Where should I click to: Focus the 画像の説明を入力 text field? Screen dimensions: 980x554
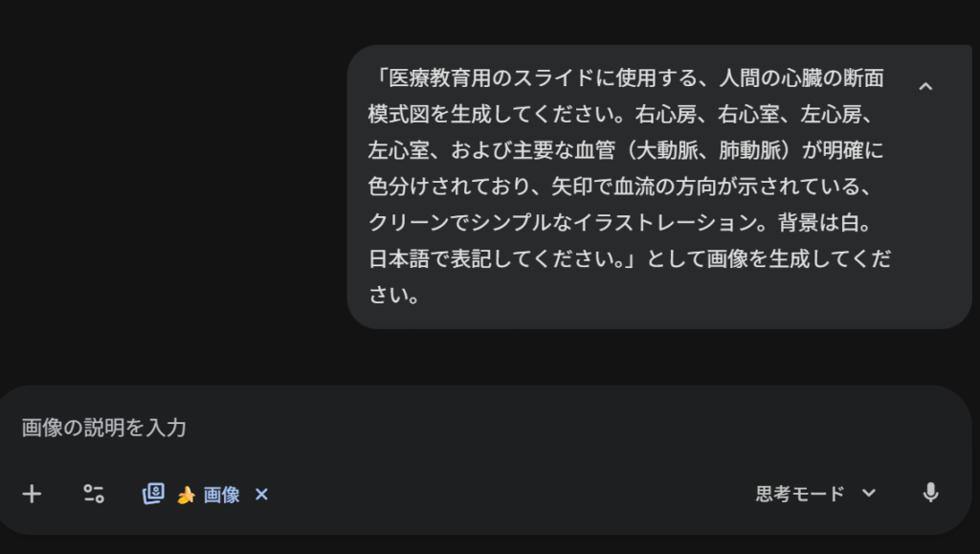(383, 428)
